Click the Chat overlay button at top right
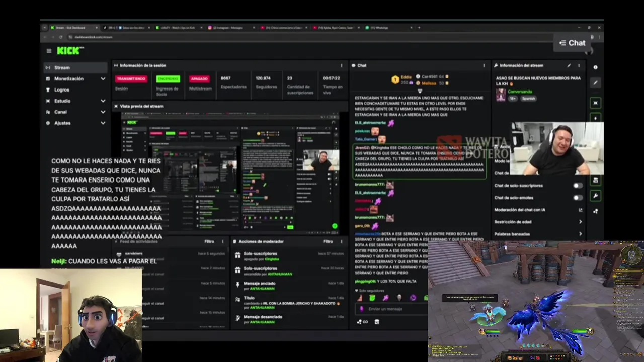The width and height of the screenshot is (644, 362). coord(573,43)
